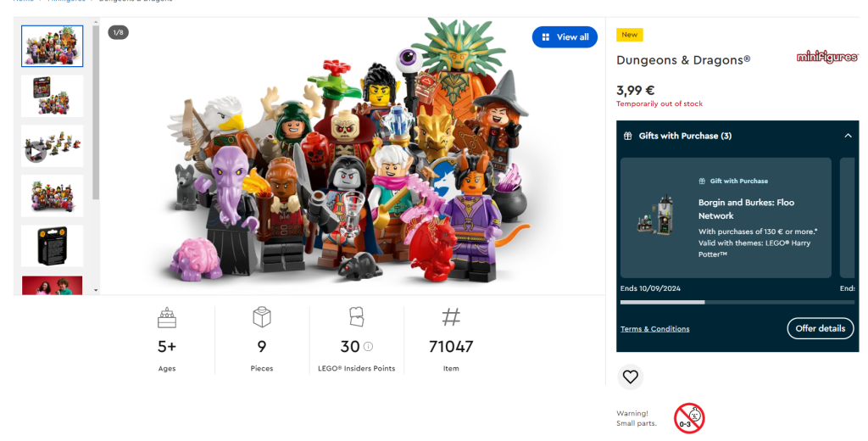Select the black packaging box thumbnail

click(x=53, y=246)
